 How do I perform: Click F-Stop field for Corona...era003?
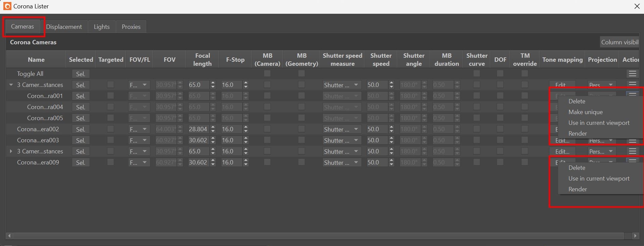[x=232, y=140]
